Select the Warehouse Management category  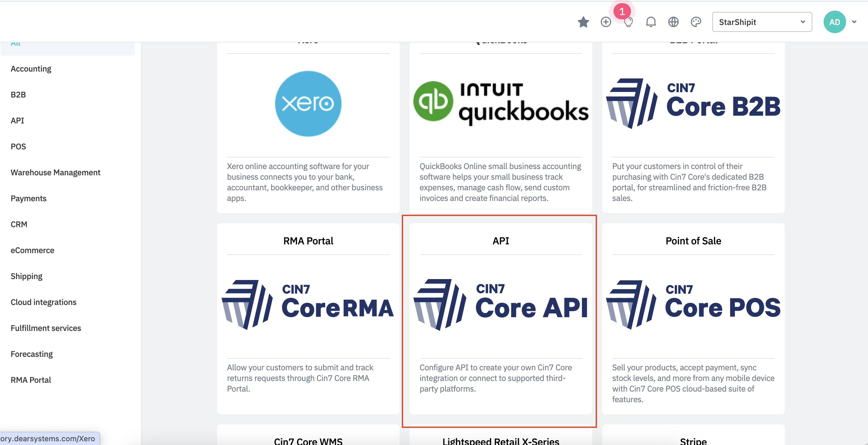click(x=56, y=172)
